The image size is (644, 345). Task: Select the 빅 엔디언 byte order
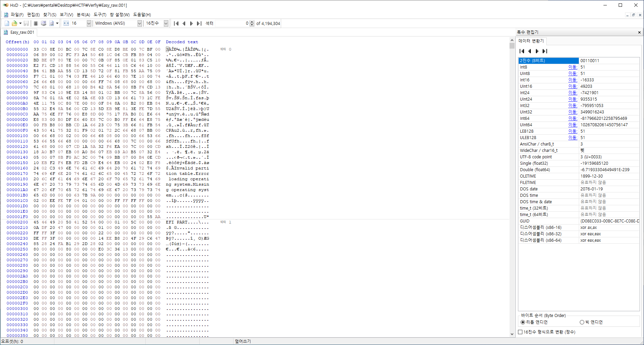(x=582, y=322)
